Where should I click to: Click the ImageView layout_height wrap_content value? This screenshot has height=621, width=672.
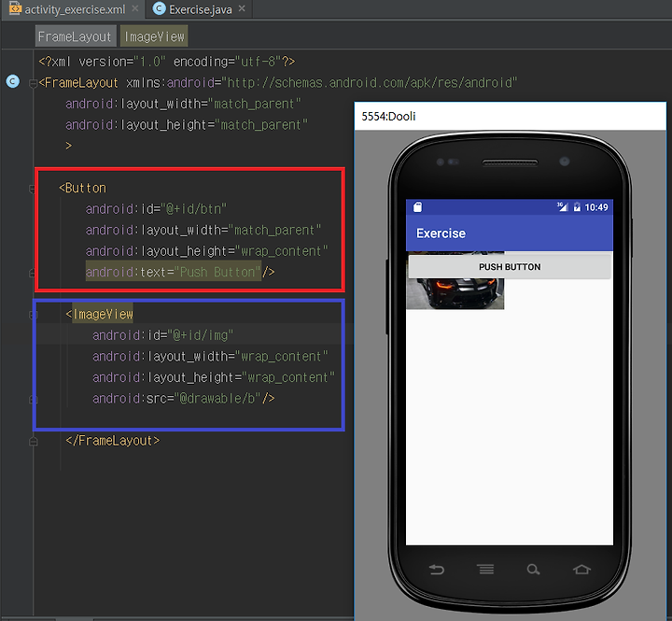[288, 377]
